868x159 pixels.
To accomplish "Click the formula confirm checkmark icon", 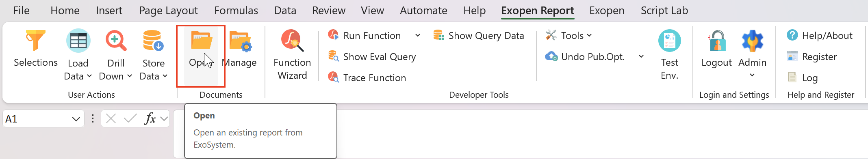I will (130, 118).
